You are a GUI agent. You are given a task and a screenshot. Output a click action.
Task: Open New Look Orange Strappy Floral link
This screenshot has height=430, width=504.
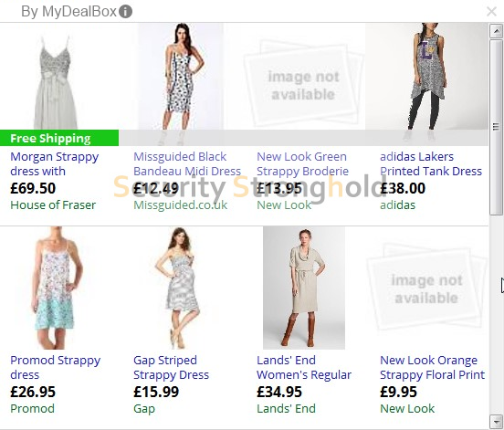click(432, 367)
